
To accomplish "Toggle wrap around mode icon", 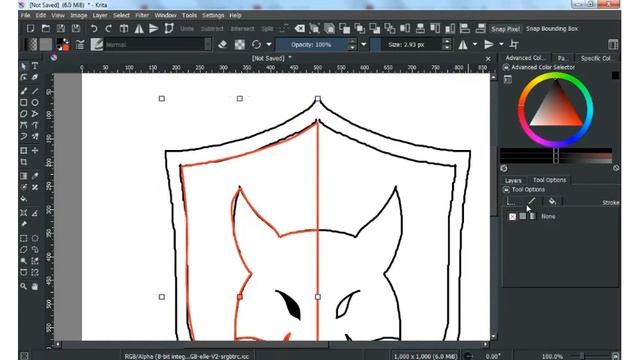I will pyautogui.click(x=514, y=44).
